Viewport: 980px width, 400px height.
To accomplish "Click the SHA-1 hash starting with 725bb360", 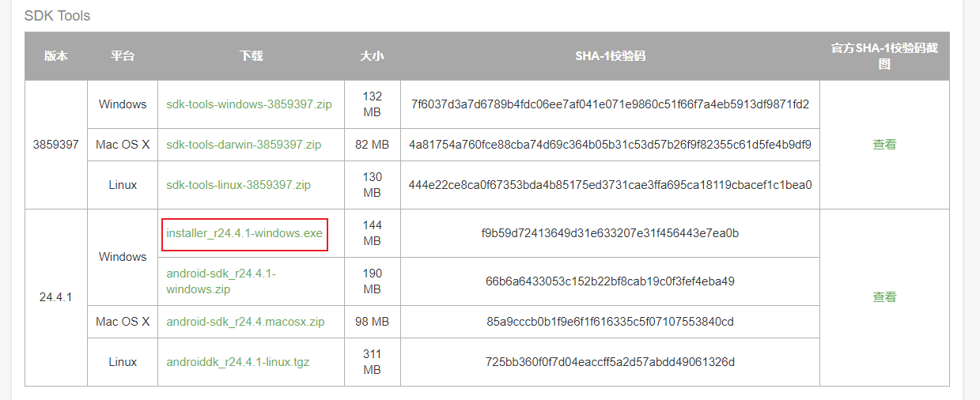I will pos(610,362).
